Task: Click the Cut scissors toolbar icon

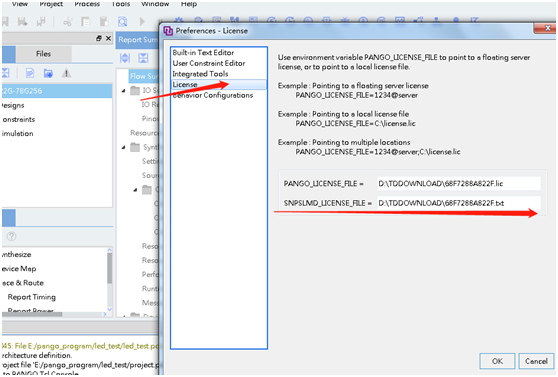Action: (x=67, y=22)
